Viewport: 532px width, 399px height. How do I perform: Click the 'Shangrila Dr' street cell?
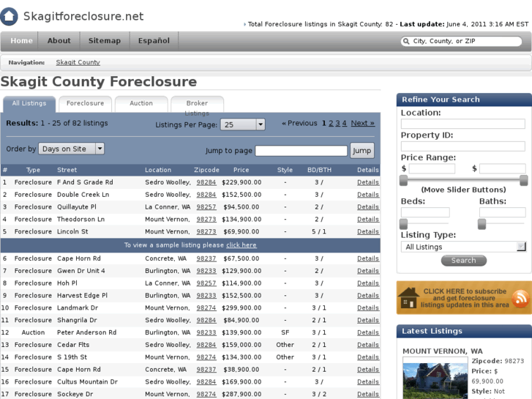coord(77,320)
